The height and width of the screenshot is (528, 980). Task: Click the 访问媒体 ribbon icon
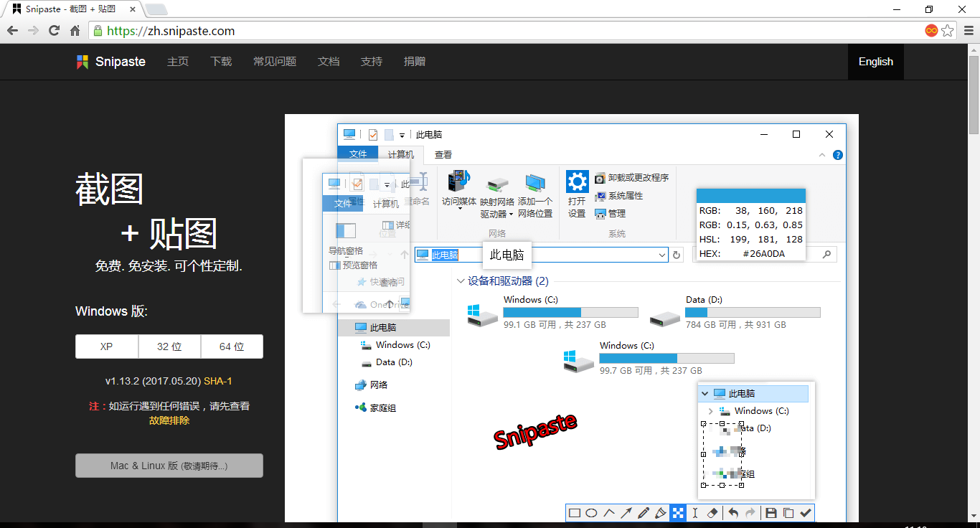(x=459, y=189)
